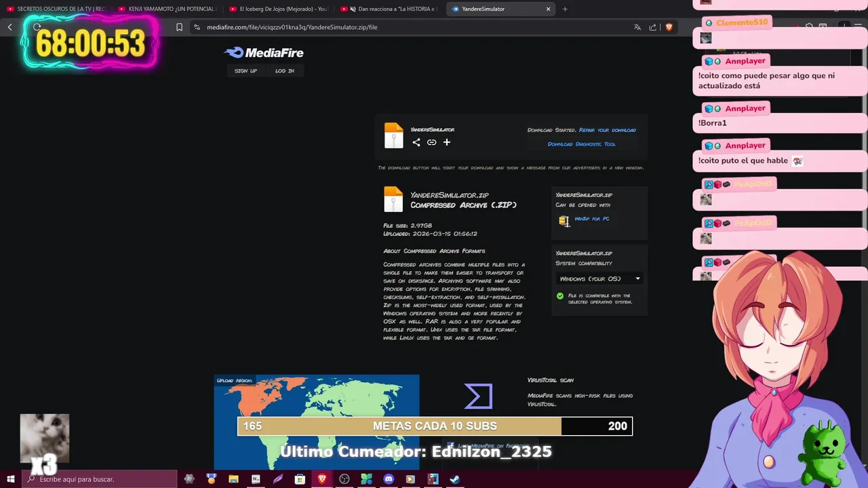Click the METAS CADA 10 SUBS progress bar

pos(435,426)
